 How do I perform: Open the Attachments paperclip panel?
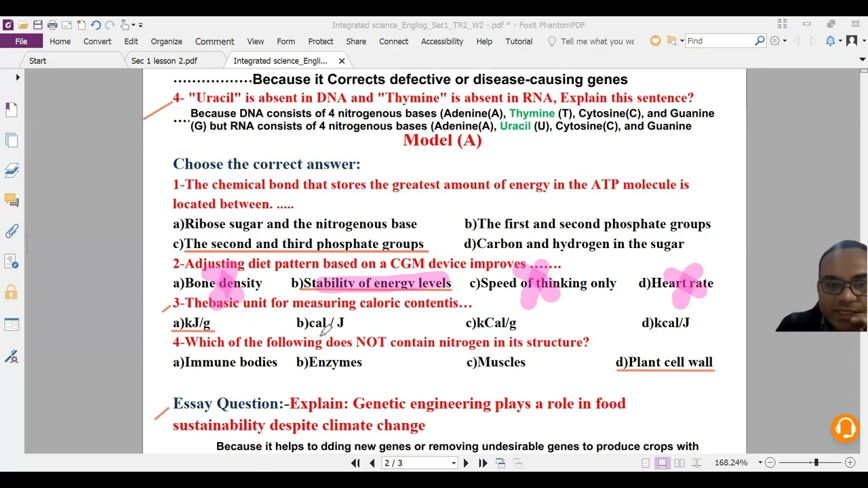click(12, 231)
